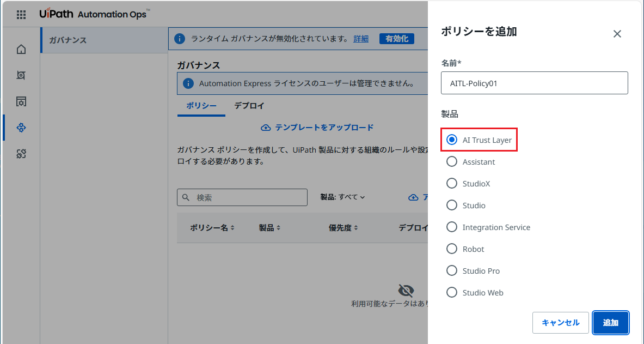The width and height of the screenshot is (644, 344).
Task: Select ガバナンス in the left menu
Action: pyautogui.click(x=105, y=40)
